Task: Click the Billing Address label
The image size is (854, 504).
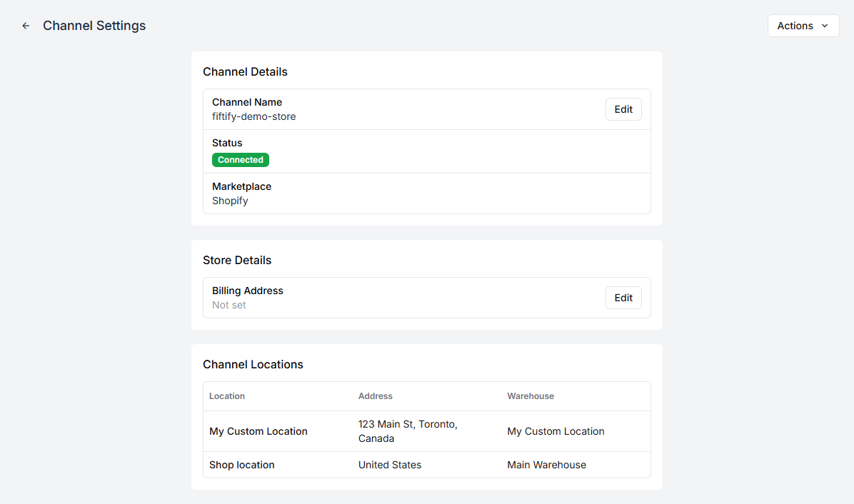Action: click(x=247, y=291)
